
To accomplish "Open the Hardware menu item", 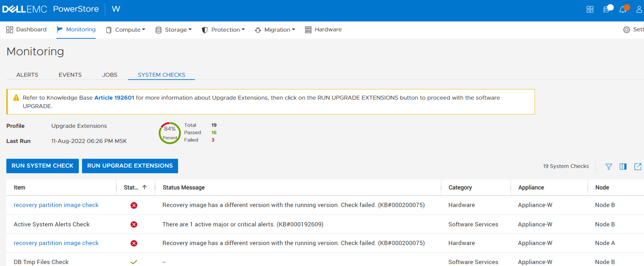I will [323, 30].
